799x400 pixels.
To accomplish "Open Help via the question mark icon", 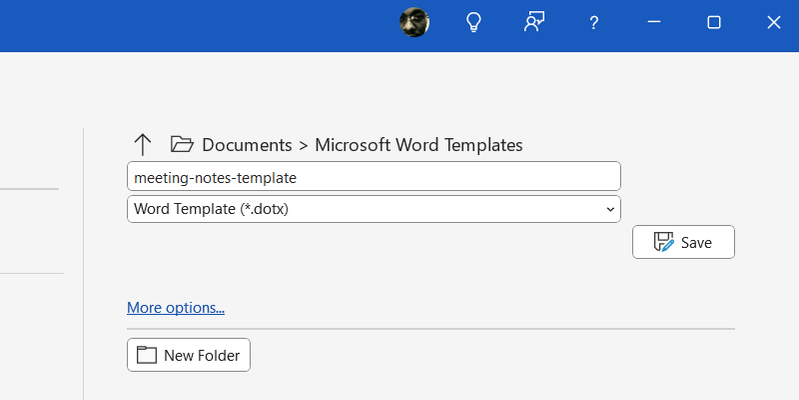I will click(x=594, y=23).
